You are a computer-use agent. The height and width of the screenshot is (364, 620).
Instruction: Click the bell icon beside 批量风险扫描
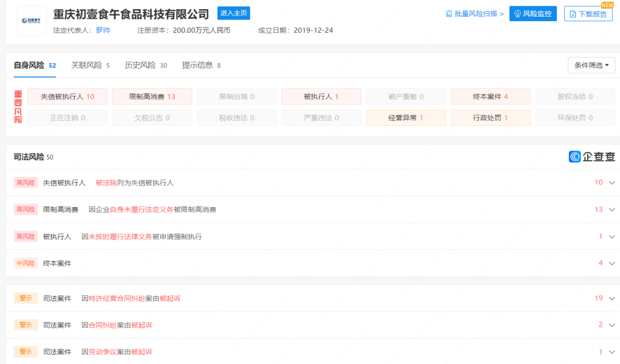point(449,13)
